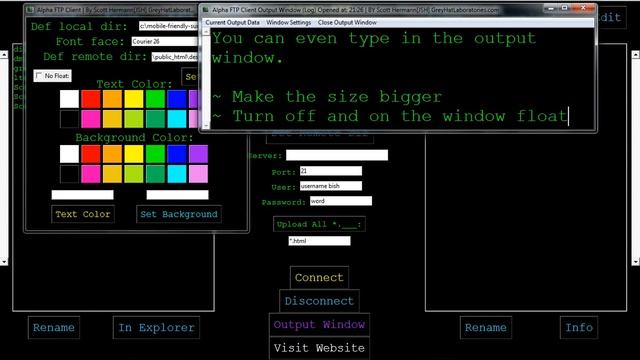Click custom value field above Text Color button
640x360 pixels.
(x=82, y=195)
